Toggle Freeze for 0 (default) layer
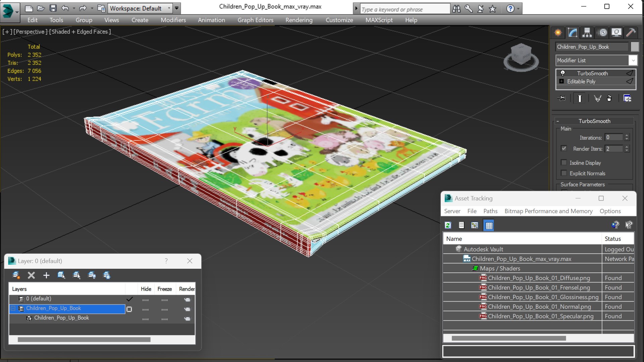The height and width of the screenshot is (362, 644). [x=164, y=300]
